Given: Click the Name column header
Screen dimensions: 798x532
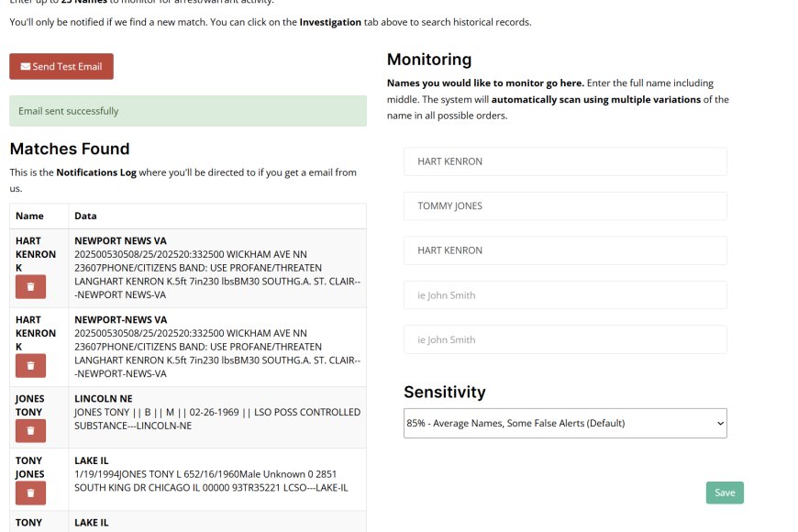Looking at the screenshot, I should pos(30,216).
